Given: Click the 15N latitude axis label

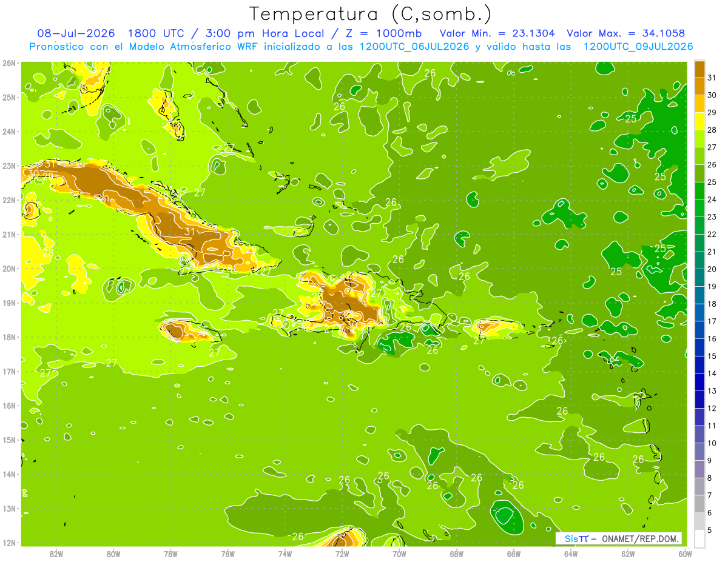Looking at the screenshot, I should click(10, 440).
